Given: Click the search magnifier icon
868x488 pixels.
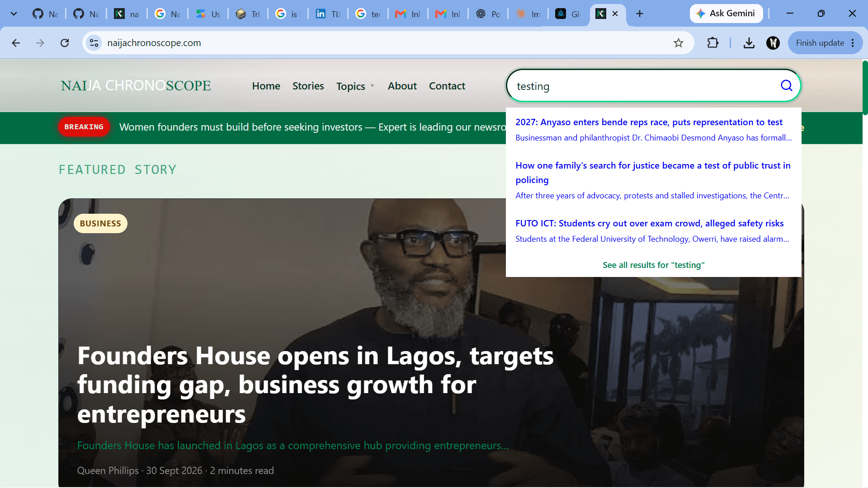Looking at the screenshot, I should point(787,85).
